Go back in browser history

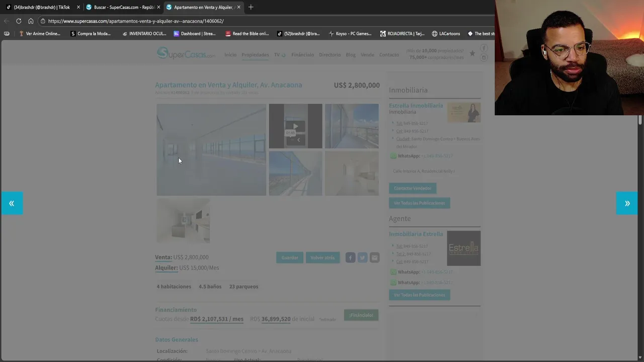(x=6, y=21)
